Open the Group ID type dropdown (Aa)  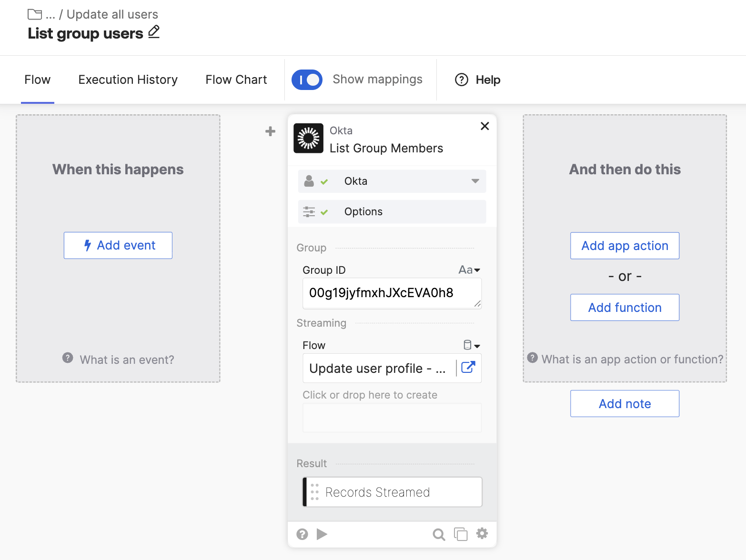(x=469, y=270)
